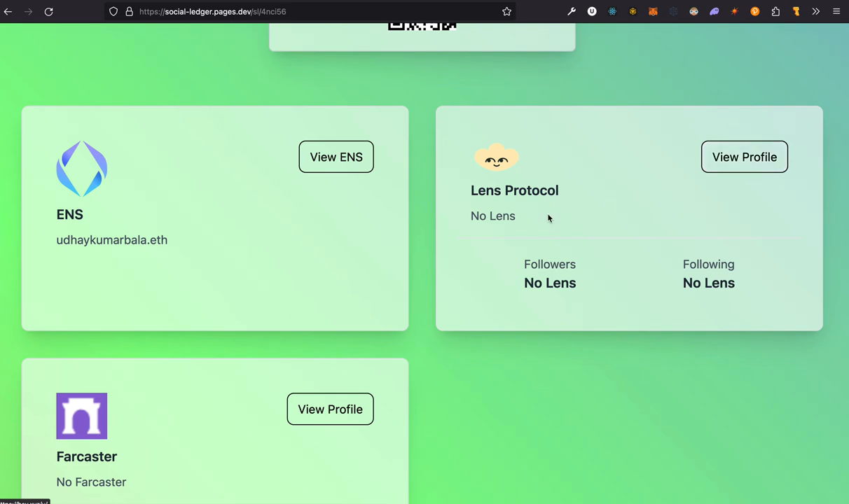Open the orange circle P extension
The height and width of the screenshot is (504, 849).
pos(755,12)
